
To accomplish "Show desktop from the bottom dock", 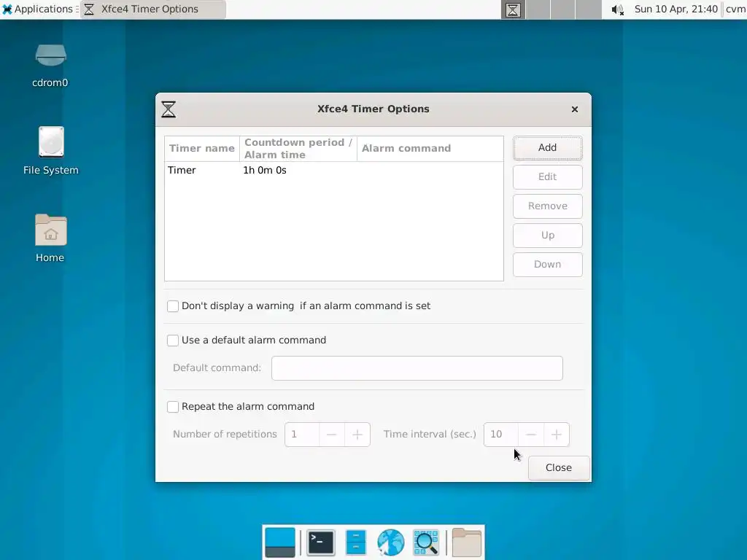I will [279, 542].
